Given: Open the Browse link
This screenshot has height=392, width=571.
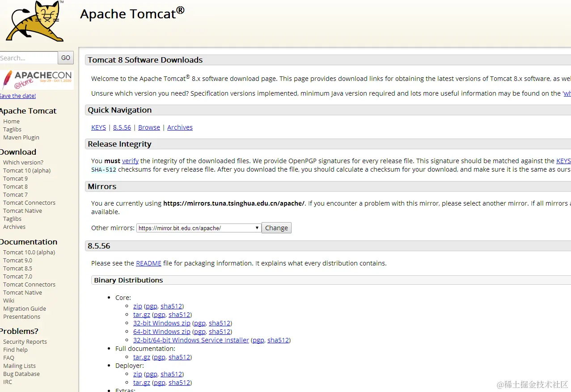Looking at the screenshot, I should (x=149, y=127).
